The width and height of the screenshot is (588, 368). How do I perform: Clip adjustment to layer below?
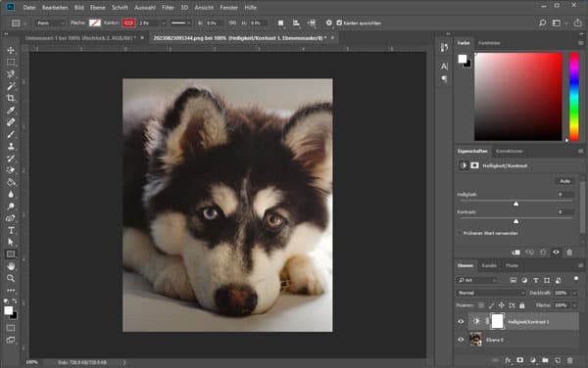click(x=516, y=253)
